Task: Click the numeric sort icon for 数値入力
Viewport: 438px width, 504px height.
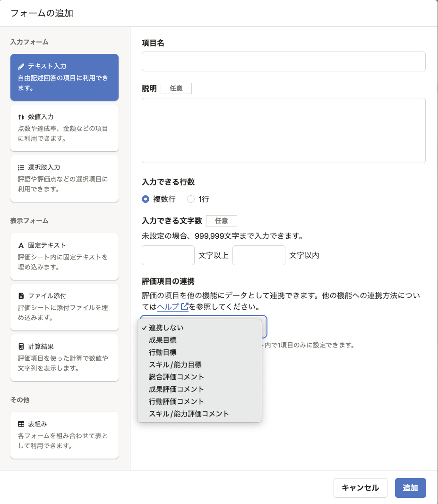Action: pyautogui.click(x=21, y=117)
